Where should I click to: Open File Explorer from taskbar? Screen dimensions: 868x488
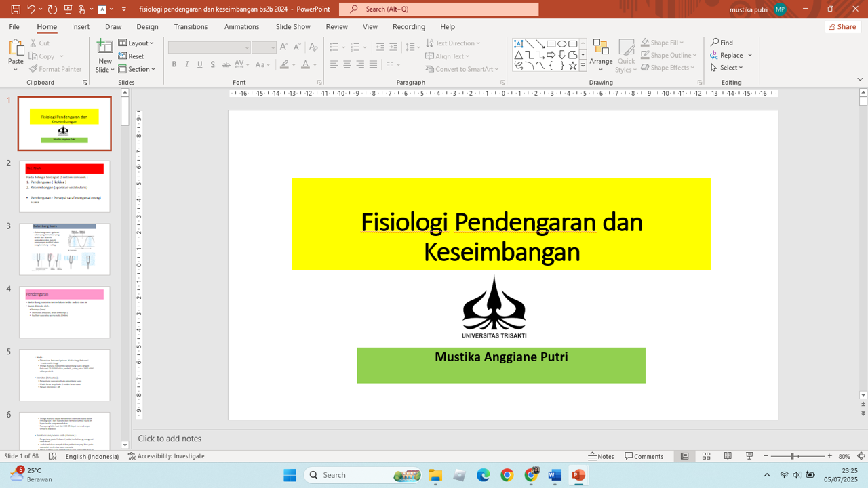pos(435,475)
